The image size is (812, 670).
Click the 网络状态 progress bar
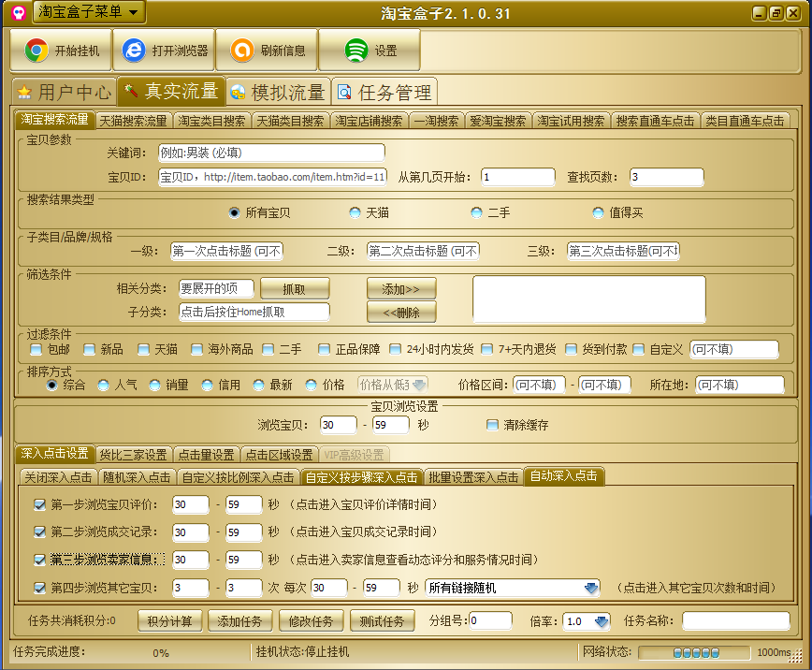694,653
